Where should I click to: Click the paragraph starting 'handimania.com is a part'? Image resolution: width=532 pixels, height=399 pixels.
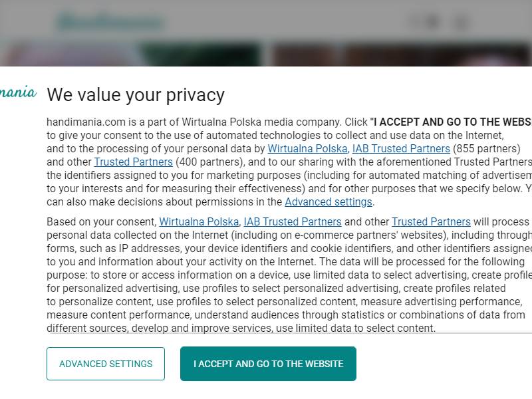click(289, 162)
